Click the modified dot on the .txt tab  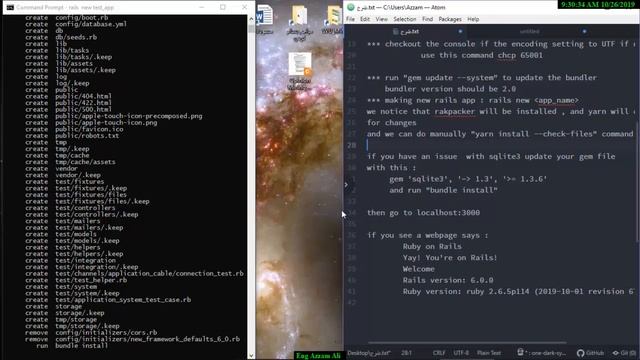[460, 31]
